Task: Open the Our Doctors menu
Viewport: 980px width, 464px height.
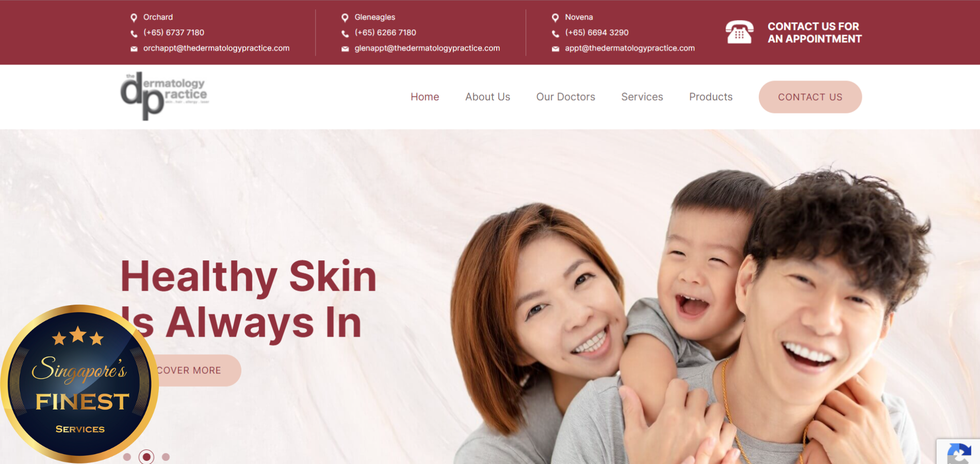Action: [x=566, y=97]
